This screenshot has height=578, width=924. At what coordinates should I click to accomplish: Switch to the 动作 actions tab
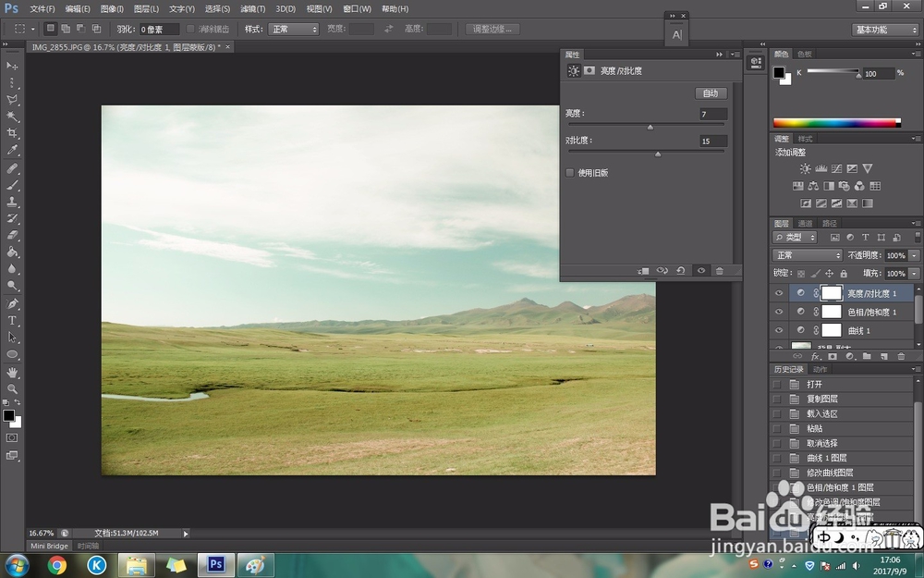point(820,369)
